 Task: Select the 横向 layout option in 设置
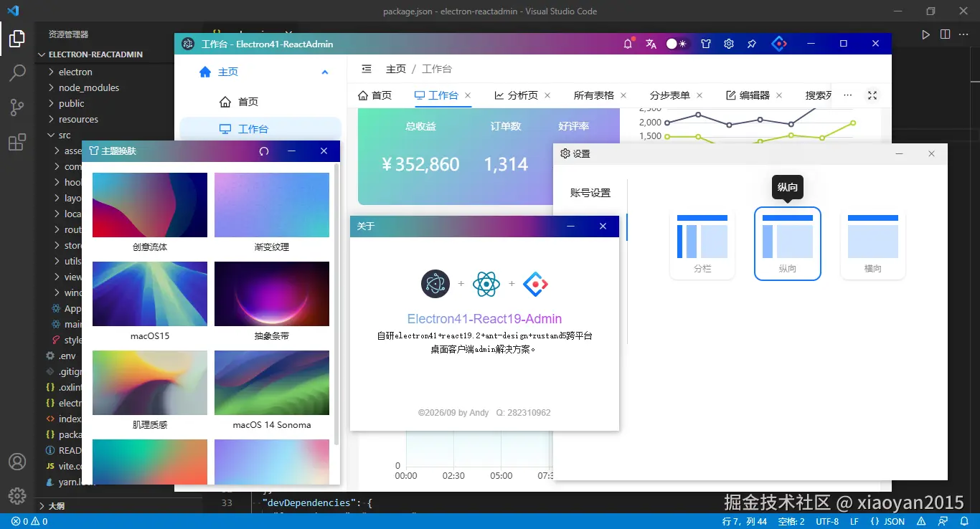tap(873, 244)
